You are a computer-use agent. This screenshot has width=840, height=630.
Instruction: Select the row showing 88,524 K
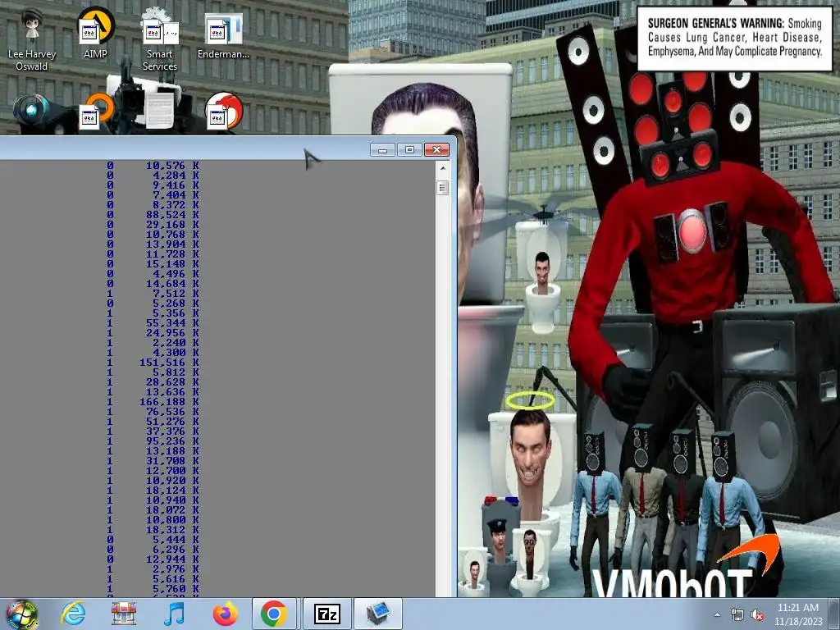(153, 215)
